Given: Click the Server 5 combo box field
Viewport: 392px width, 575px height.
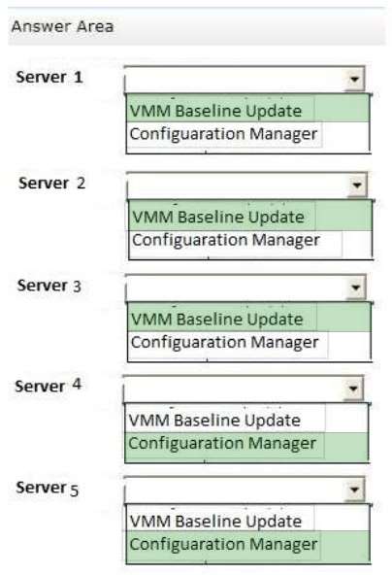Looking at the screenshot, I should point(245,490).
